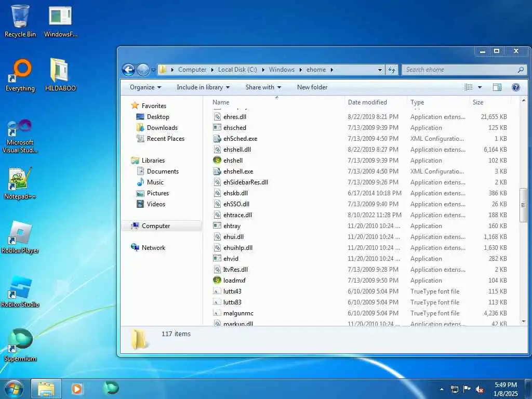The image size is (532, 399).
Task: Expand the breadcrumb arrow after Computer
Action: (212, 70)
